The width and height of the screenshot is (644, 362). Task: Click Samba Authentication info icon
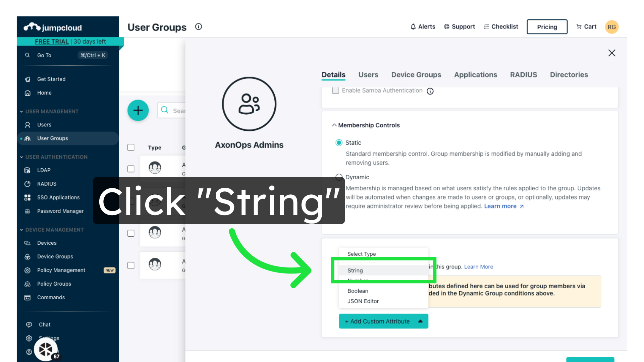(x=430, y=91)
